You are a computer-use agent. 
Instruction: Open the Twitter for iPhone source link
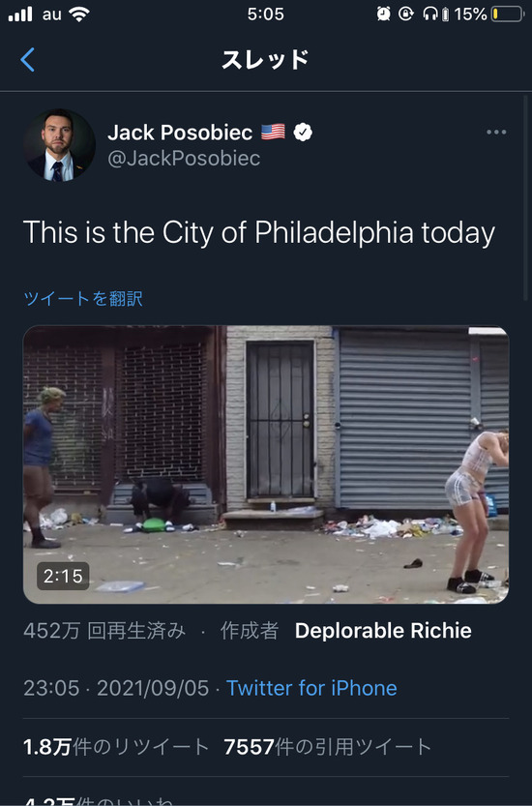point(311,688)
